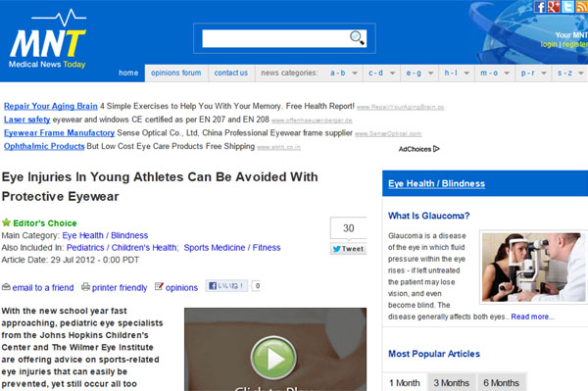
Task: Select the 1 Month popular articles tab
Action: pyautogui.click(x=405, y=383)
